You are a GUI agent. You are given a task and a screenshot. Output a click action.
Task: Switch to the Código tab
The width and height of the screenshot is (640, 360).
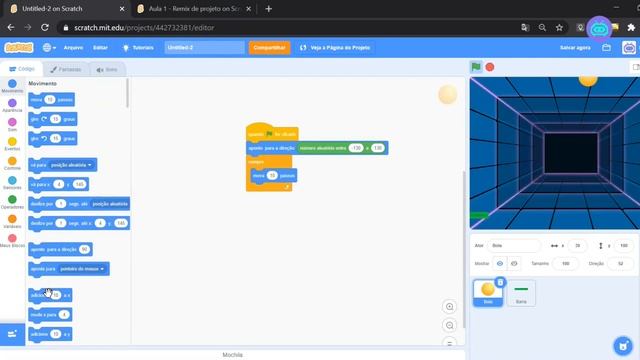pos(22,69)
